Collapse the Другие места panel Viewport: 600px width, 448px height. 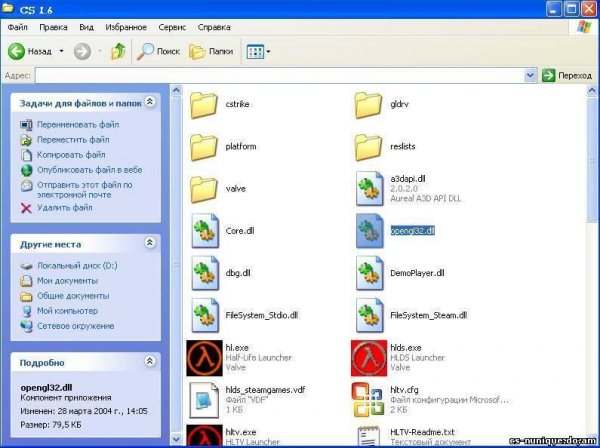pyautogui.click(x=150, y=243)
